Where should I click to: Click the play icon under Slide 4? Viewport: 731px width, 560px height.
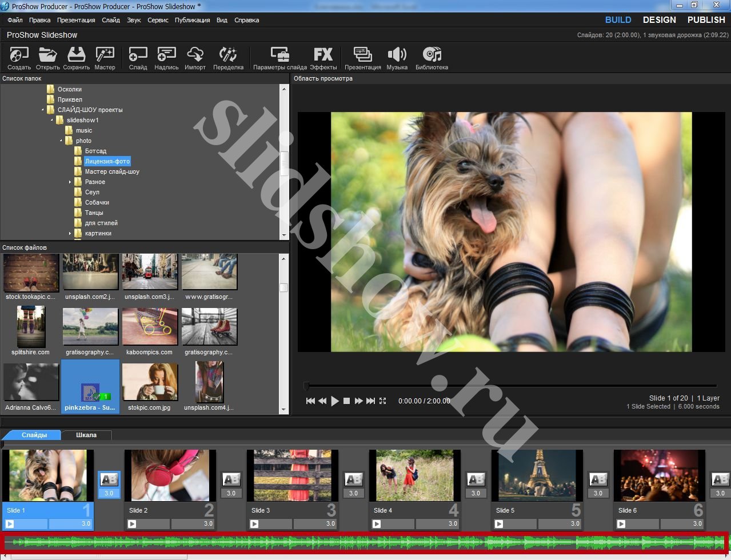click(377, 523)
